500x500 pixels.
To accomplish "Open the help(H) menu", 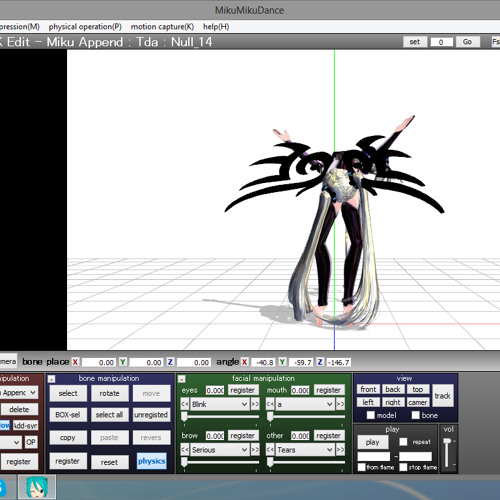I will [216, 27].
